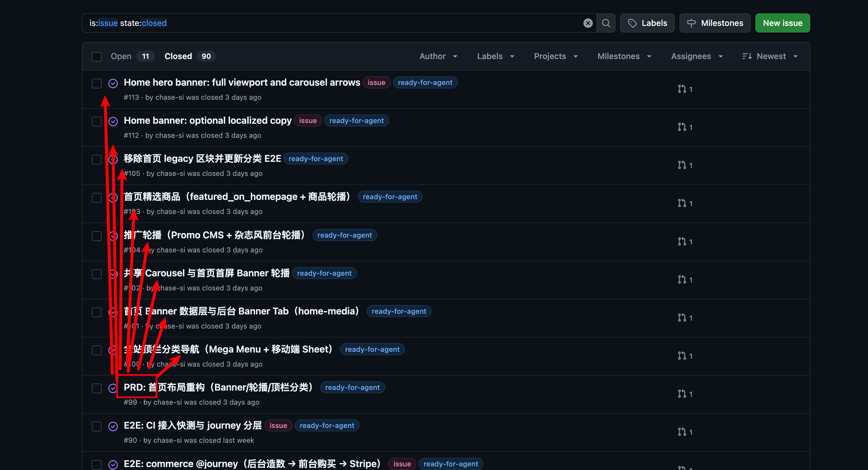This screenshot has height=470, width=868.
Task: Click the Open count badge 11
Action: click(145, 56)
